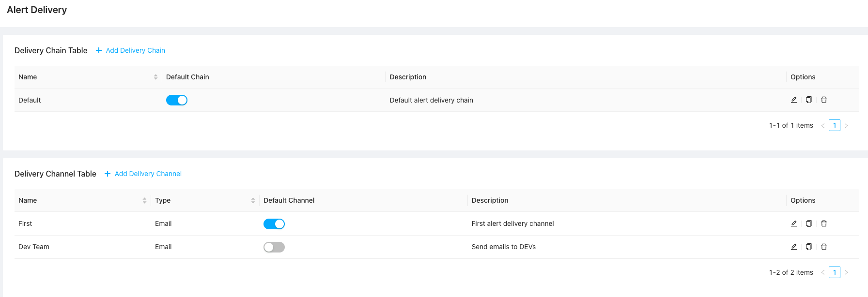The width and height of the screenshot is (868, 297).
Task: Open the Dev Team channel row
Action: pos(34,247)
